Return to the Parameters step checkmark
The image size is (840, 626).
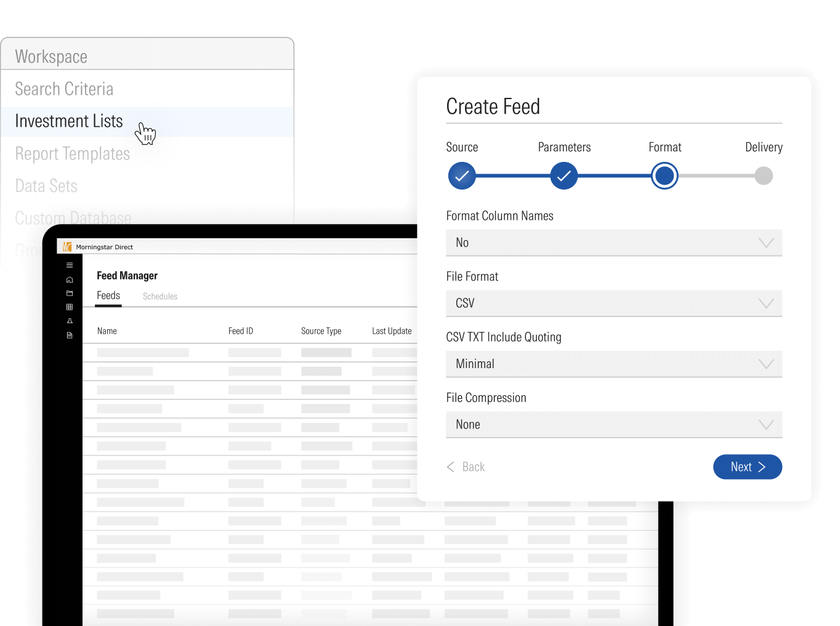click(563, 176)
